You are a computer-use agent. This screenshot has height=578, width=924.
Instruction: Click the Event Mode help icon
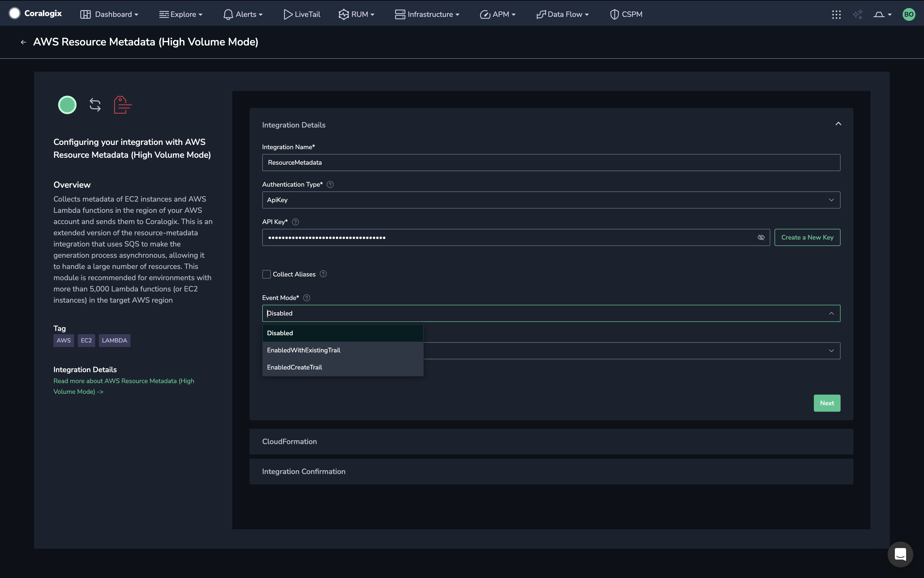(x=306, y=298)
